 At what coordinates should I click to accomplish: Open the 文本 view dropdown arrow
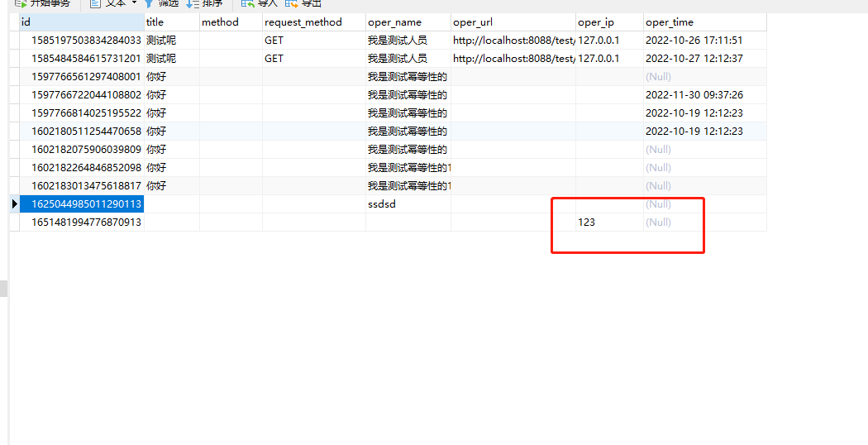tap(134, 2)
